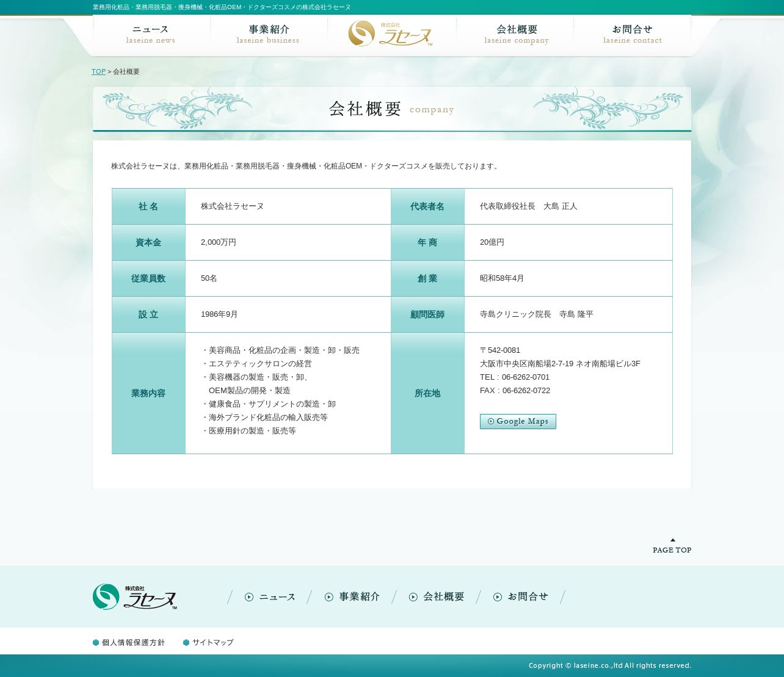
Task: Click the 美容商品・化粧品の企画 line
Action: click(x=280, y=350)
